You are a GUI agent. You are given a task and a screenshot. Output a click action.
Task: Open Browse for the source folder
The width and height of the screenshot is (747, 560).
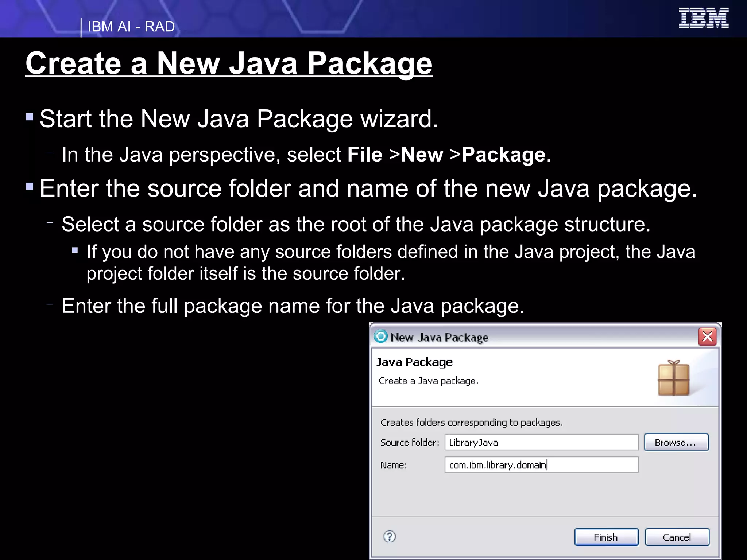676,442
